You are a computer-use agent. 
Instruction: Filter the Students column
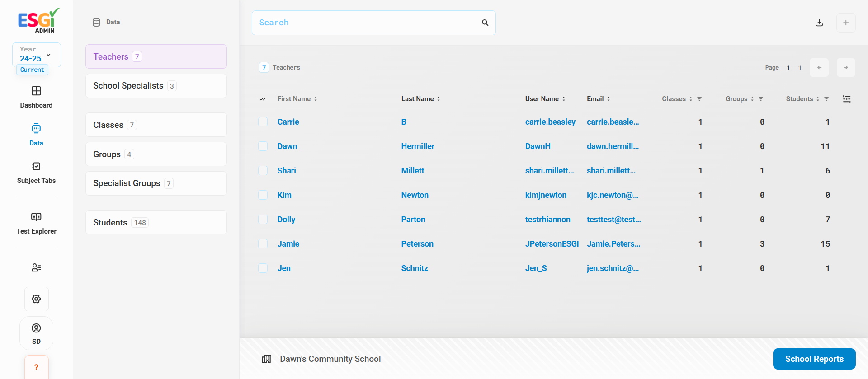(x=826, y=99)
